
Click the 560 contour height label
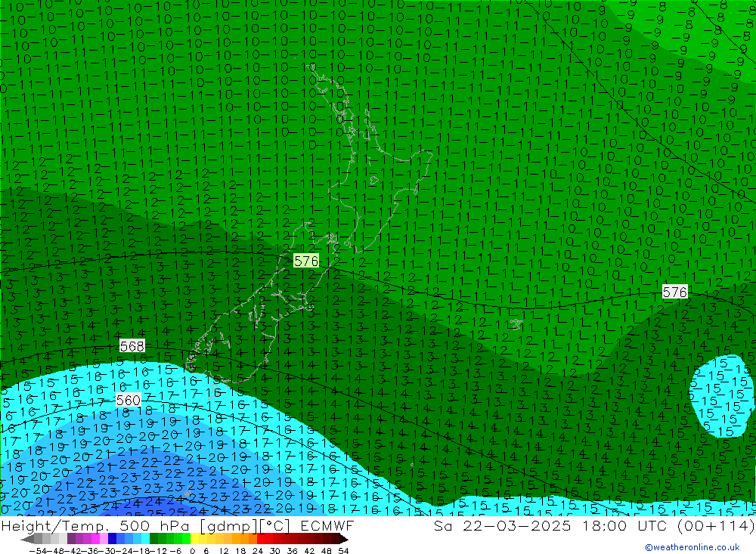click(x=129, y=400)
